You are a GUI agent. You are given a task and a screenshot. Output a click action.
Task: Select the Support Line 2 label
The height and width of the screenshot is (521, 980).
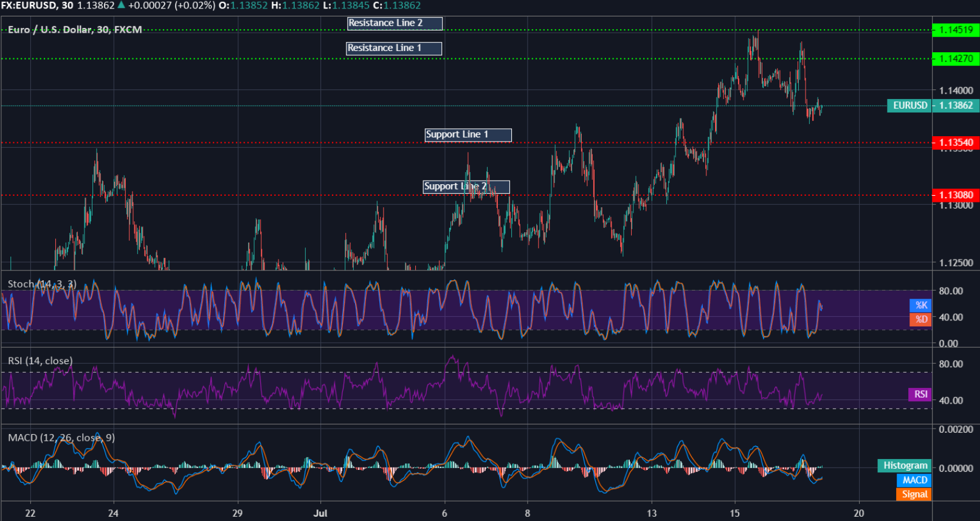tap(466, 187)
